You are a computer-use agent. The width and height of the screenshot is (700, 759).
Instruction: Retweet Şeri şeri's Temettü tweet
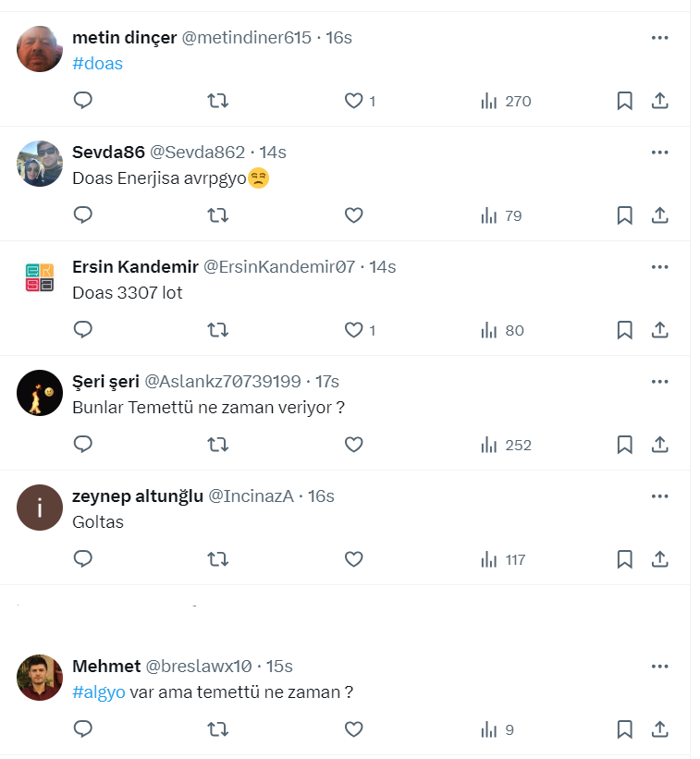click(218, 445)
